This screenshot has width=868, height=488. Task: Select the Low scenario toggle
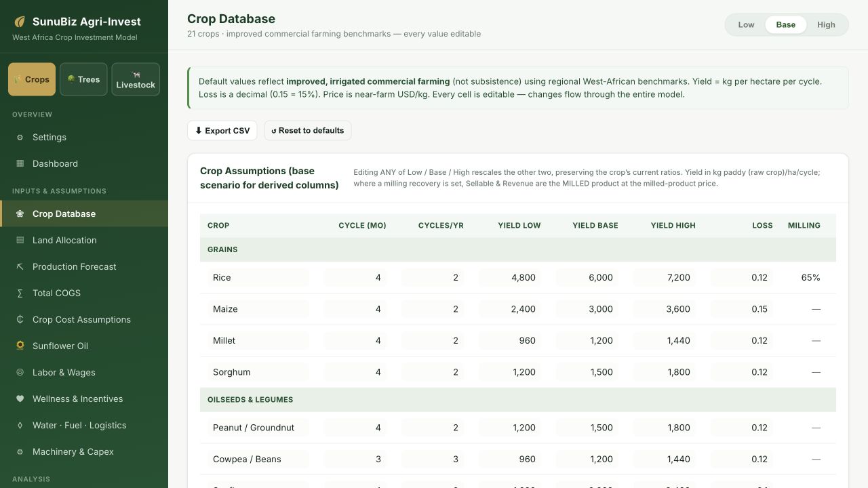tap(746, 25)
